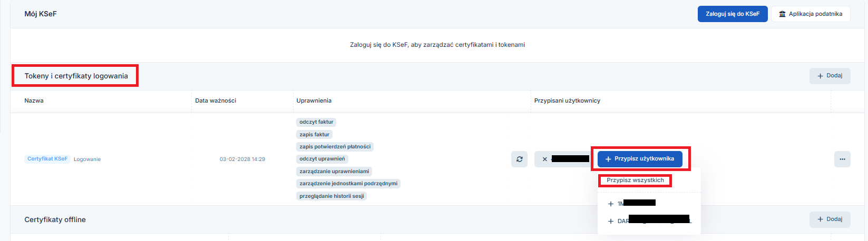Viewport: 868px width, 241px height.
Task: Click plus icon next to user starting DAR
Action: tap(611, 221)
